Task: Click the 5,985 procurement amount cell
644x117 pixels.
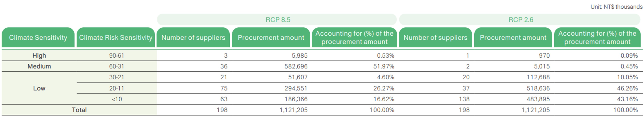Action: click(x=300, y=55)
